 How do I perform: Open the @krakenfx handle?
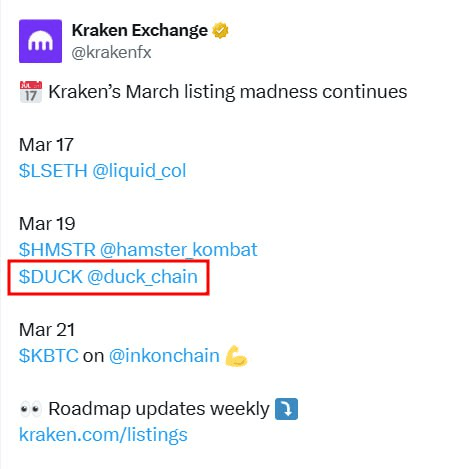(x=111, y=53)
